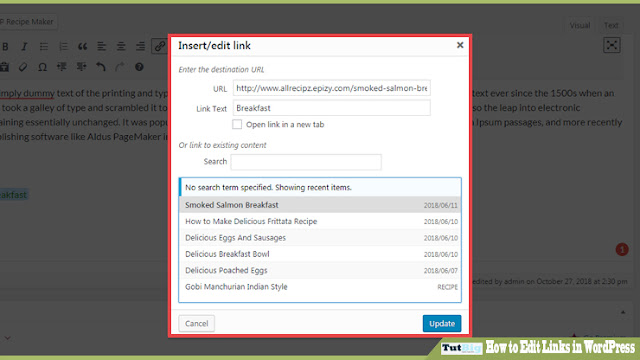Image resolution: width=640 pixels, height=360 pixels.
Task: Apply blockquote formatting
Action: tap(82, 47)
